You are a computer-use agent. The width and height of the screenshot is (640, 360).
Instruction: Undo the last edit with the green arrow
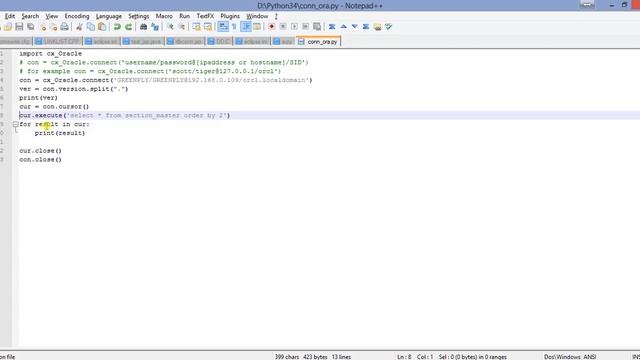tap(117, 27)
